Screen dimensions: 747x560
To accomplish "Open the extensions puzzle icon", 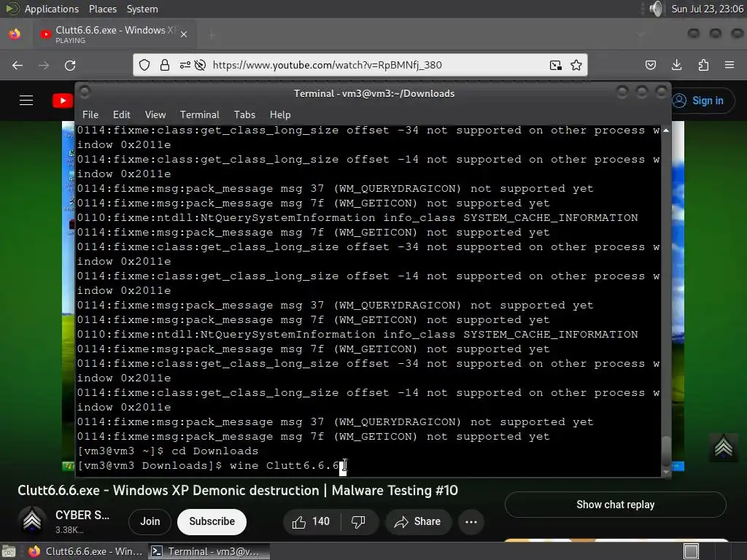I will point(703,65).
